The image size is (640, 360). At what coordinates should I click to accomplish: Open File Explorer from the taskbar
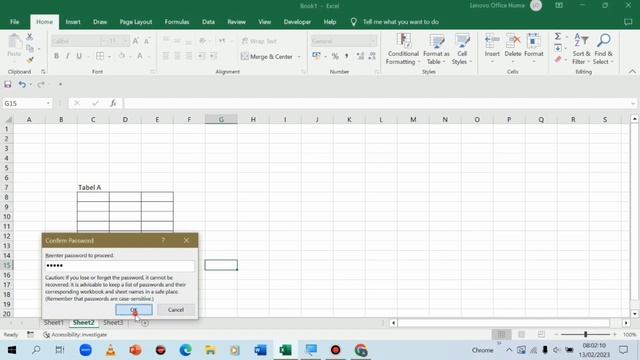[x=210, y=350]
